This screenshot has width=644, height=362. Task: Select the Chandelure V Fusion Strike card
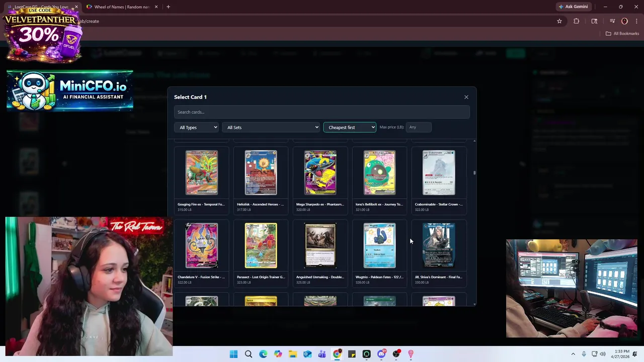[201, 253]
